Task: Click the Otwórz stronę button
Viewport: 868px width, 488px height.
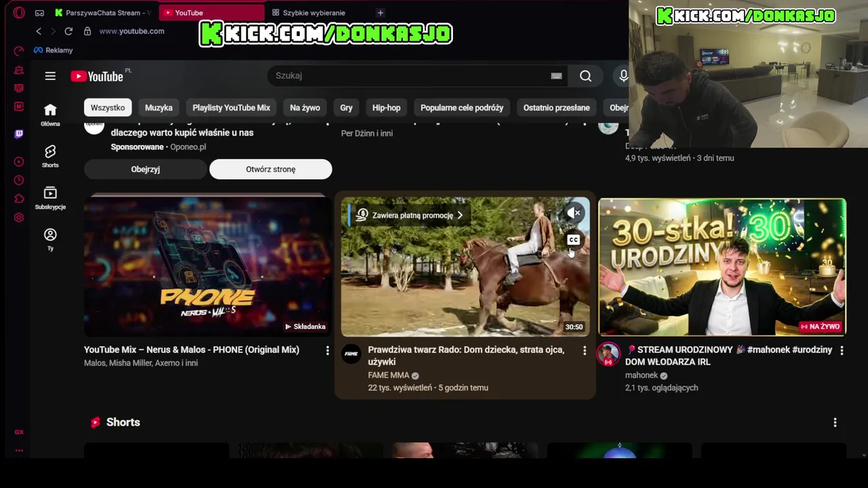Action: tap(271, 169)
